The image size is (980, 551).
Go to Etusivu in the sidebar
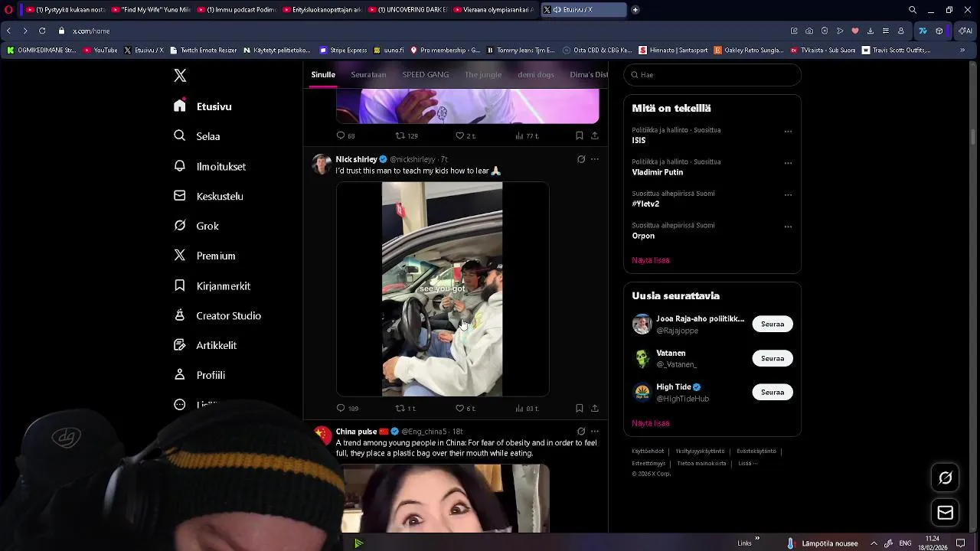click(x=203, y=106)
